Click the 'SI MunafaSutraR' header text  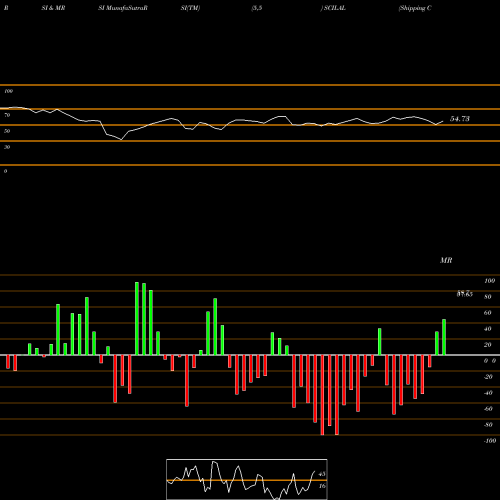pos(123,8)
